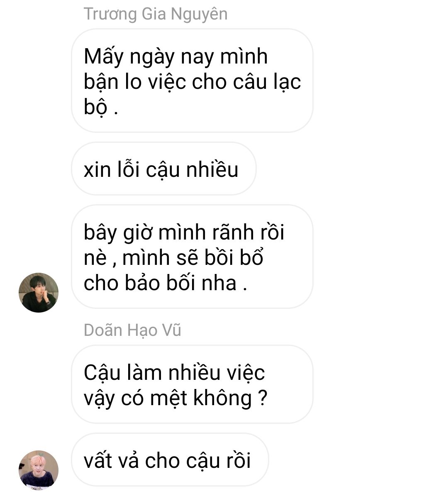Open Trương Gia Nguyên's profile picture

click(x=39, y=292)
